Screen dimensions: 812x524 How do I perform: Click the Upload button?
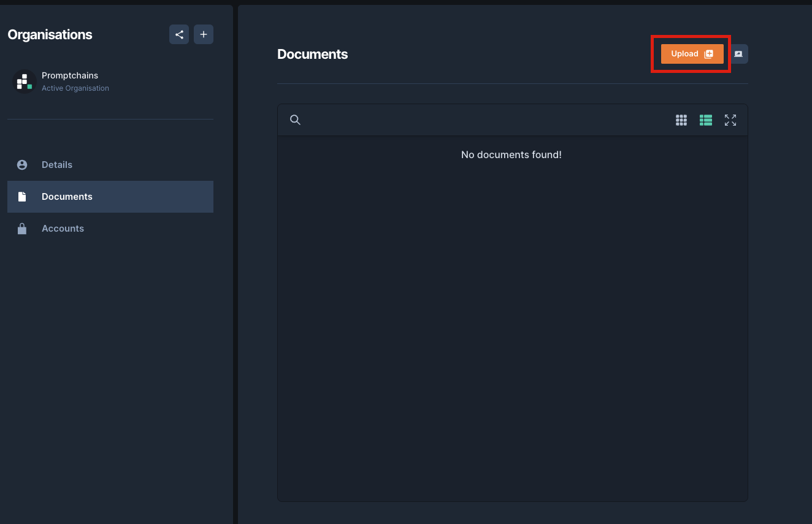pyautogui.click(x=691, y=53)
